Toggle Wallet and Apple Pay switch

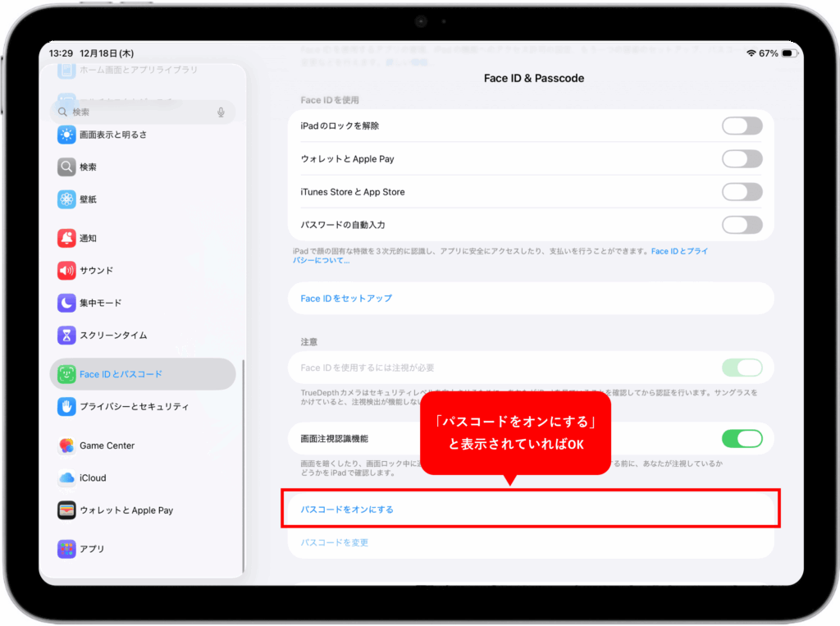[742, 159]
